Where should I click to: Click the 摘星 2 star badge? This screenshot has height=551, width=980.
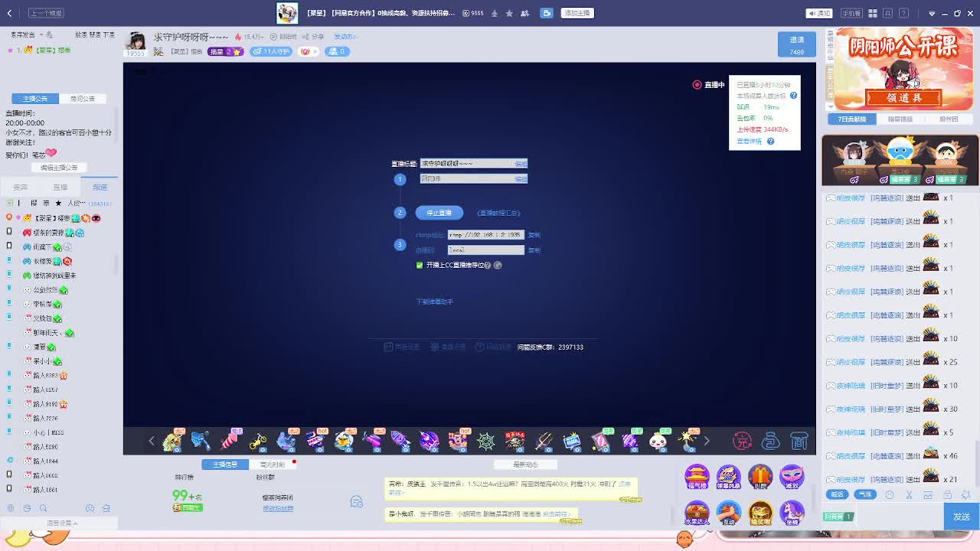click(x=226, y=51)
